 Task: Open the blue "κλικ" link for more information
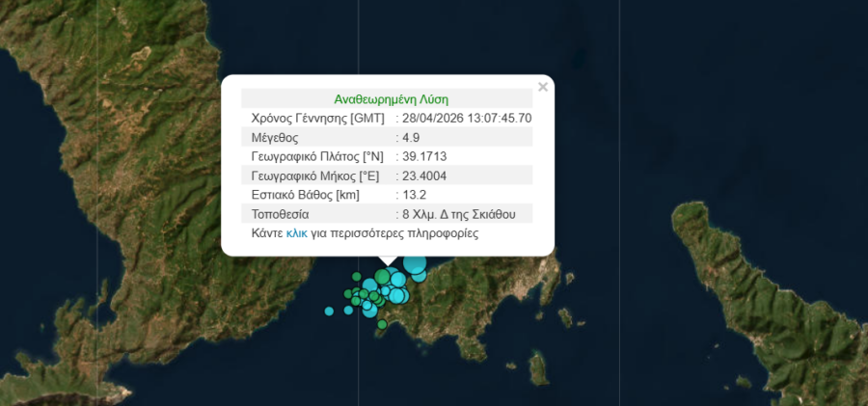pos(296,233)
